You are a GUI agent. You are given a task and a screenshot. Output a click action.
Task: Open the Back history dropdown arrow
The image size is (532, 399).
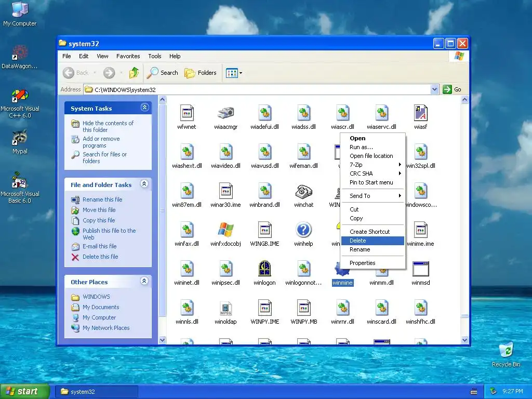(x=95, y=73)
